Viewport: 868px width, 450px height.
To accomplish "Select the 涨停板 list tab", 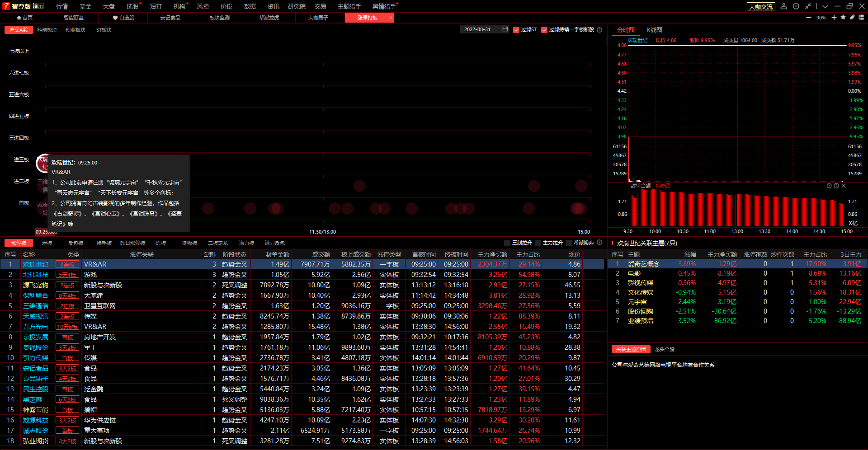I will [x=19, y=243].
